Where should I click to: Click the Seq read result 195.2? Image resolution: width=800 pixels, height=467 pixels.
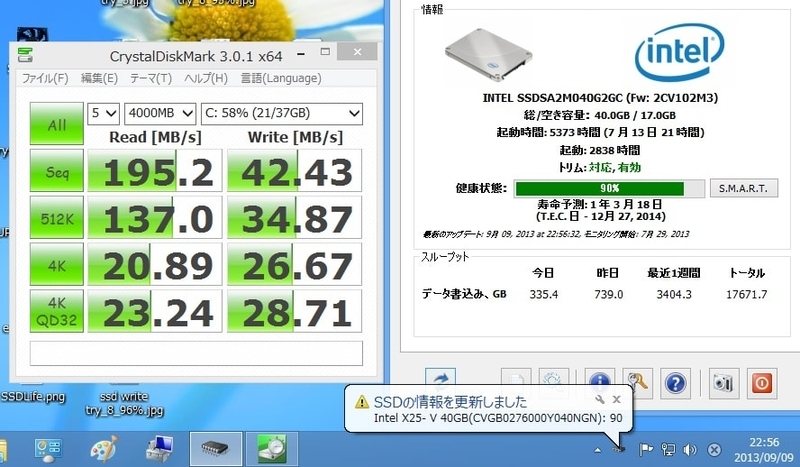[155, 170]
